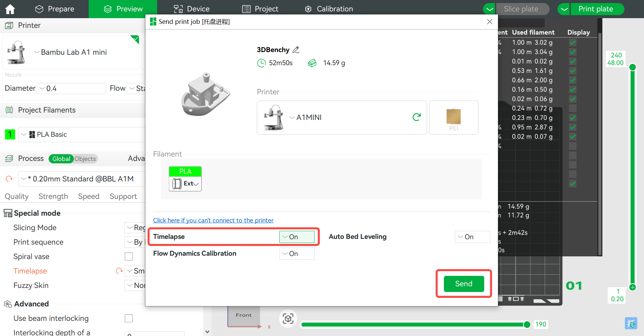Open the 0.20mm Standard process dropdown

tap(82, 179)
